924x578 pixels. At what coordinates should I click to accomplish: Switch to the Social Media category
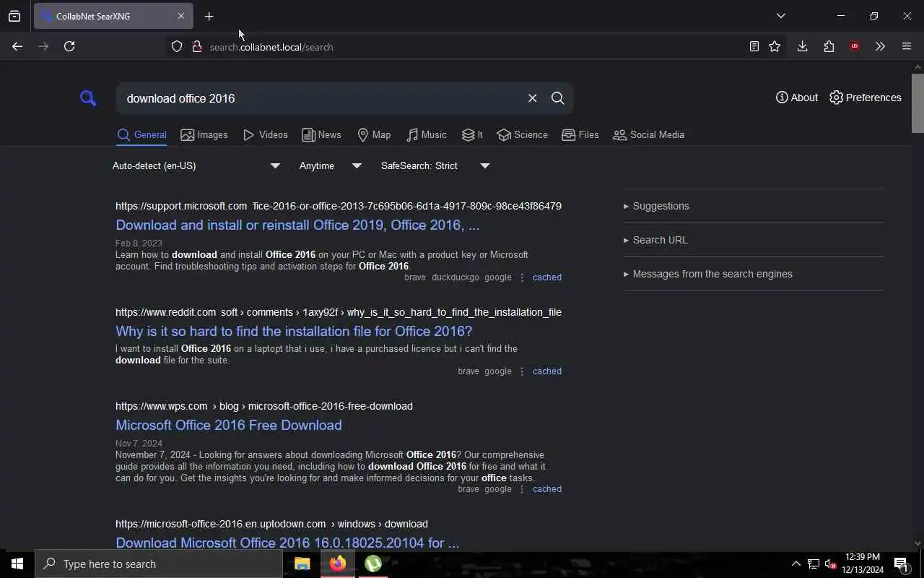[x=648, y=134]
